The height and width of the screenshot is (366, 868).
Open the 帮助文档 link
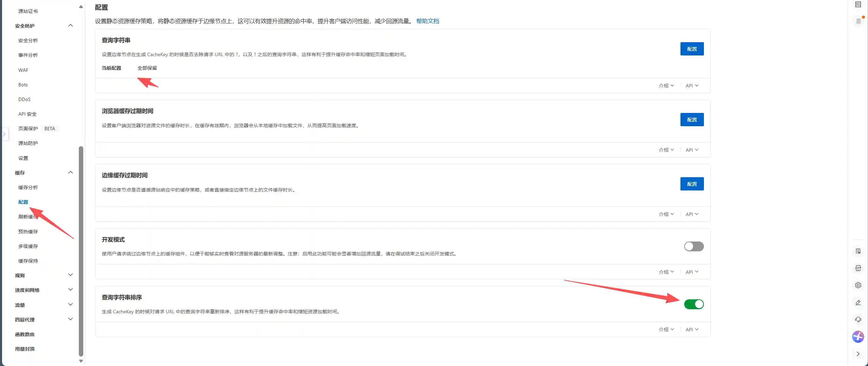pyautogui.click(x=427, y=21)
